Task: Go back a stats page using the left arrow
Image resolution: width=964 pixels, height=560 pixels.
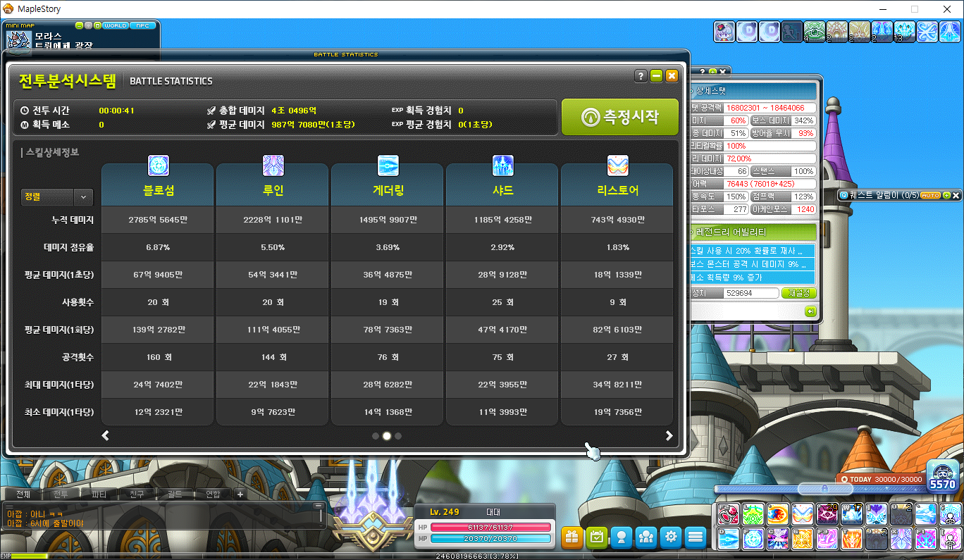Action: [x=105, y=435]
